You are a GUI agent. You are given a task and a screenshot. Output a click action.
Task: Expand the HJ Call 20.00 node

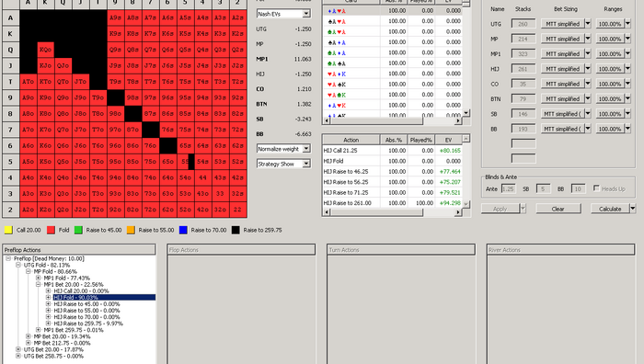[48, 291]
